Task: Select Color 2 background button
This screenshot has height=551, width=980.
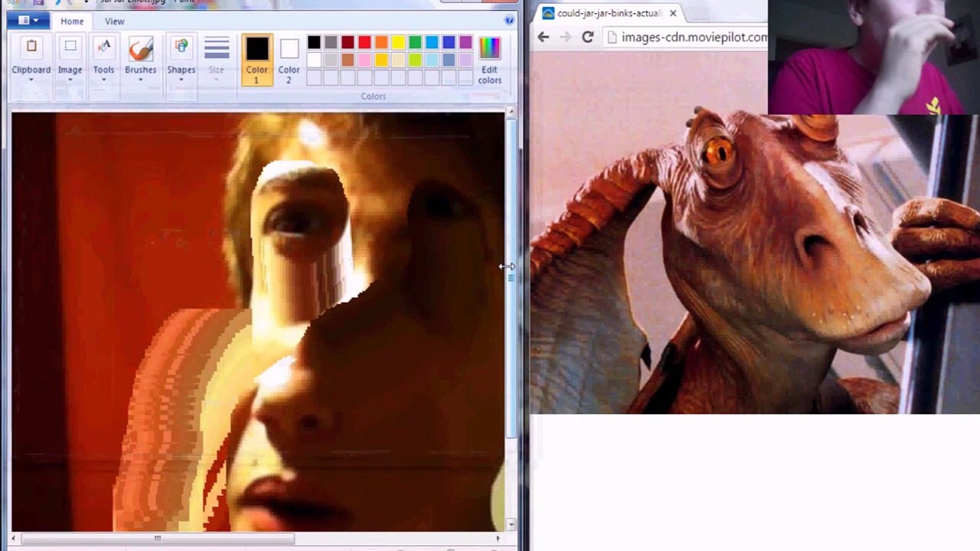Action: (289, 59)
